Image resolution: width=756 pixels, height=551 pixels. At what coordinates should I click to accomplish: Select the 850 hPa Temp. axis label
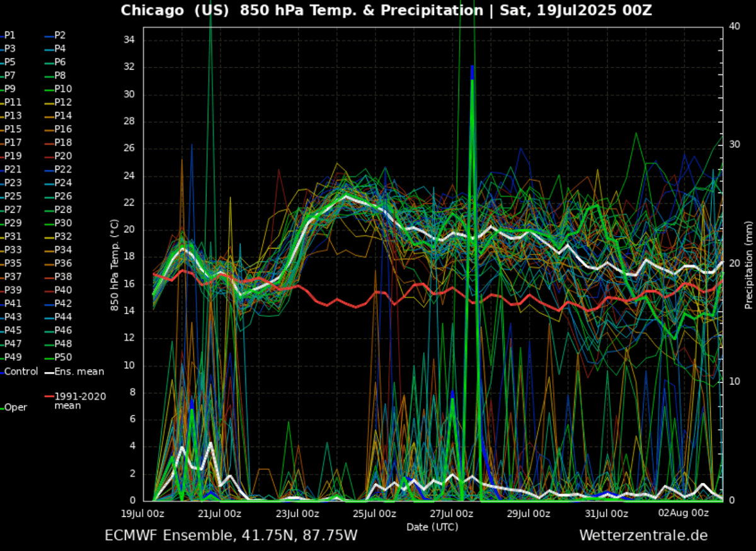pyautogui.click(x=114, y=264)
